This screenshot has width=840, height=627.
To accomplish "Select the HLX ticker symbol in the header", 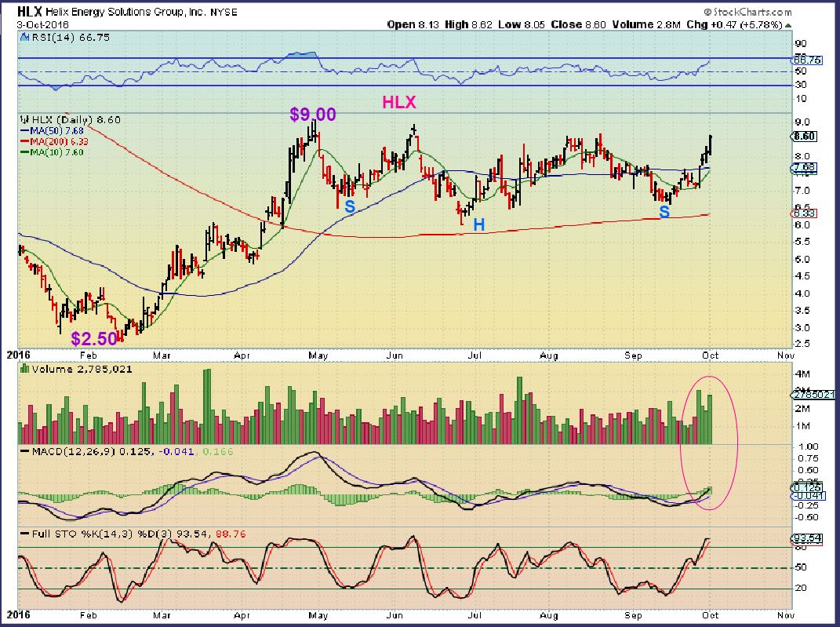I will (28, 11).
